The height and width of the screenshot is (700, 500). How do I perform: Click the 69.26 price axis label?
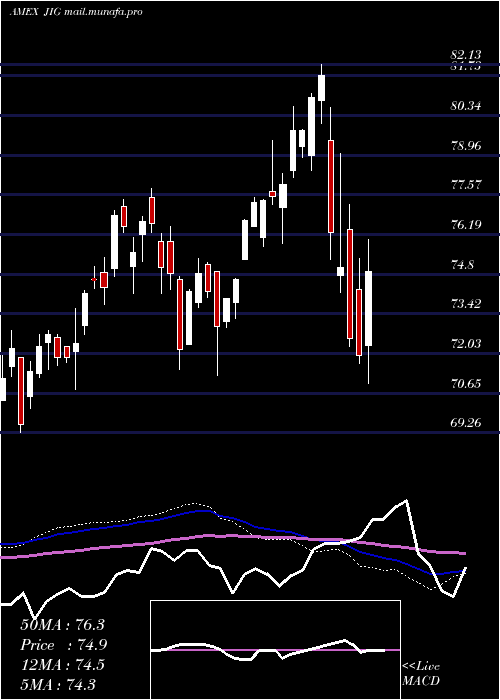[x=466, y=422]
